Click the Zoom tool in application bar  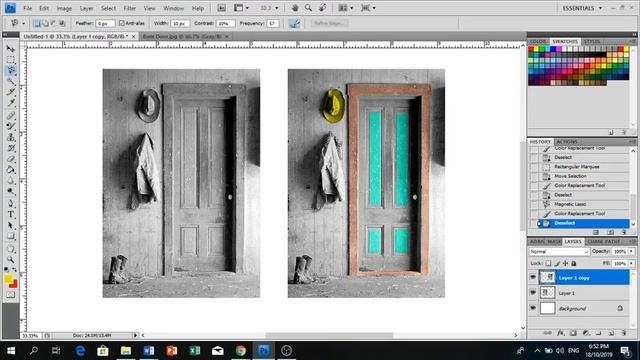point(309,8)
